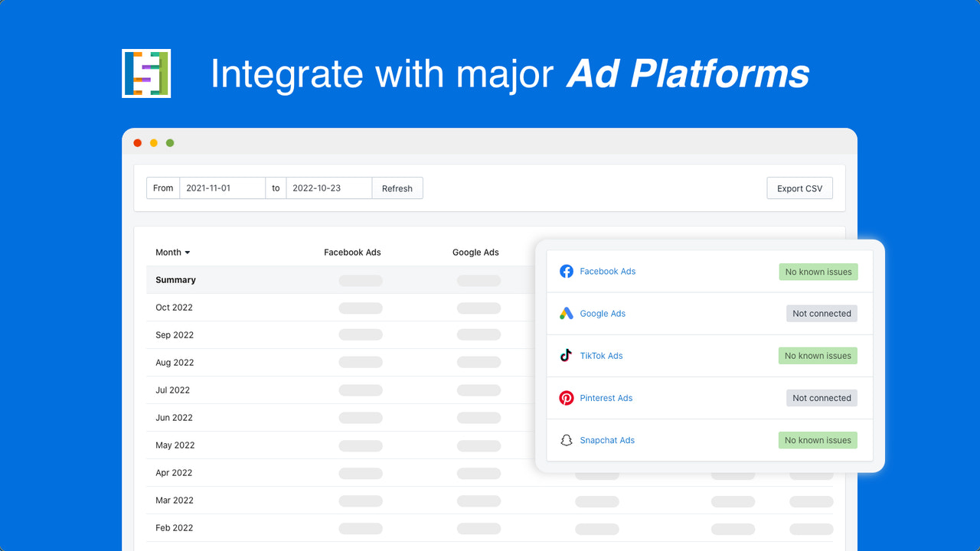Select the Pinterest Ads icon
980x551 pixels.
tap(567, 398)
